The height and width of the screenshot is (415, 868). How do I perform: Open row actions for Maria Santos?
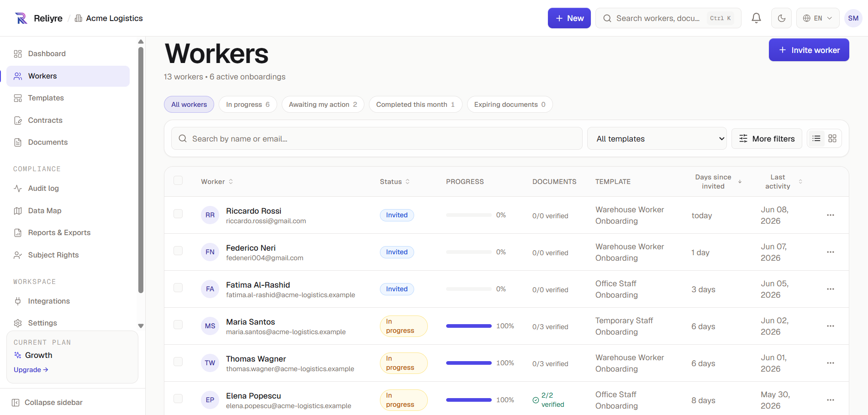[x=830, y=326]
